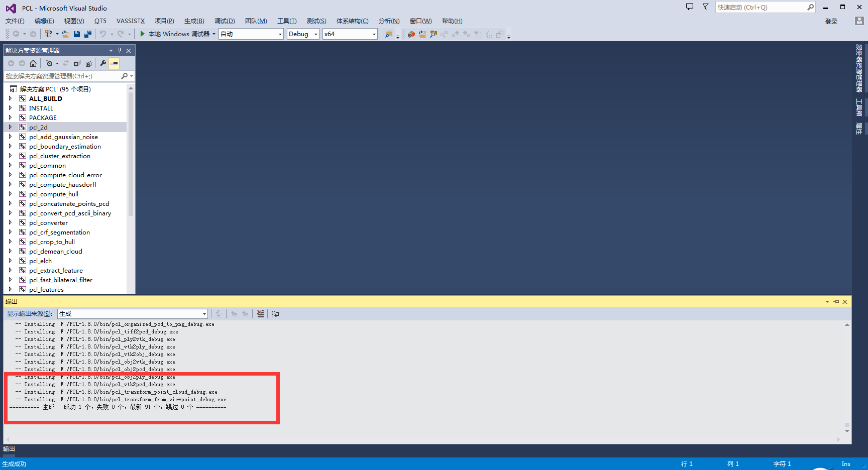This screenshot has width=868, height=470.
Task: Open the 调试(D) debug menu
Action: tap(225, 21)
